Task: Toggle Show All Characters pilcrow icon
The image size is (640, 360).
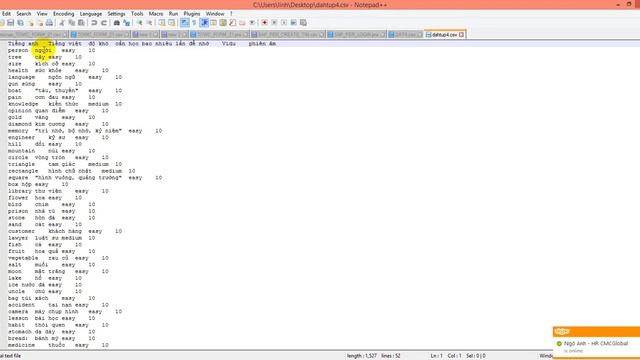Action: coord(194,23)
